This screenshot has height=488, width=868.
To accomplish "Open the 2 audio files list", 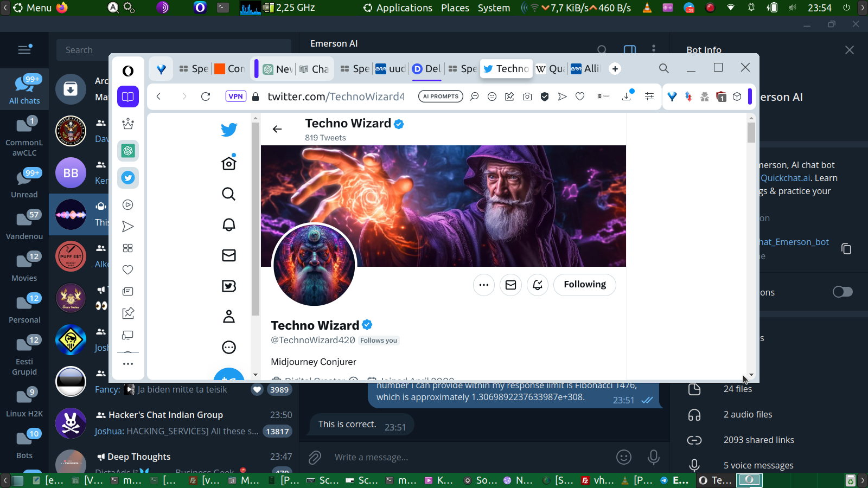I will [748, 414].
